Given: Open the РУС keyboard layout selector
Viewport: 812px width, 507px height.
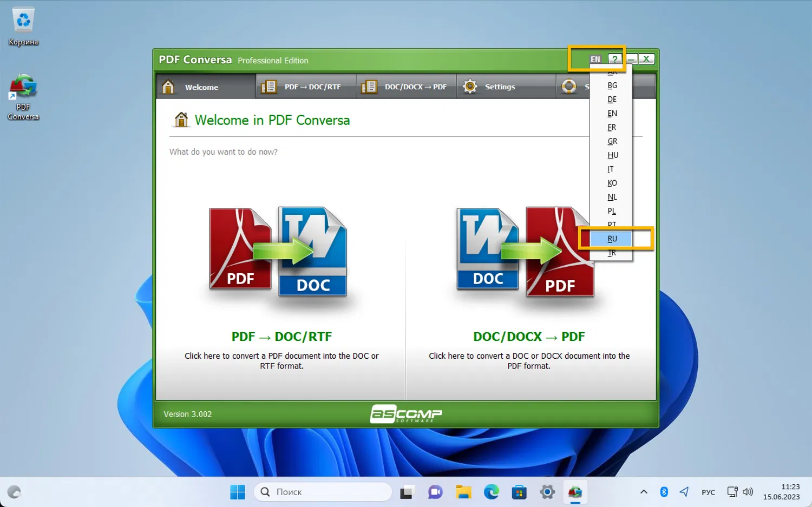Looking at the screenshot, I should tap(708, 492).
